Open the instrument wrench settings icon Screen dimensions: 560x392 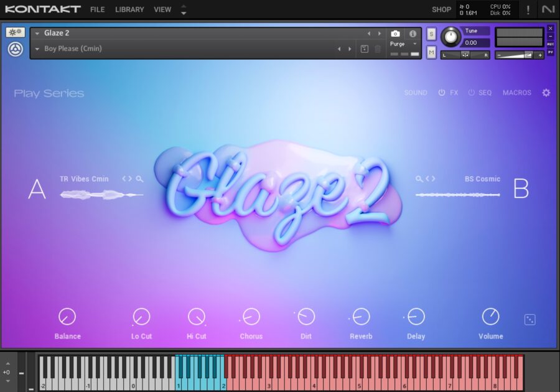pos(15,32)
